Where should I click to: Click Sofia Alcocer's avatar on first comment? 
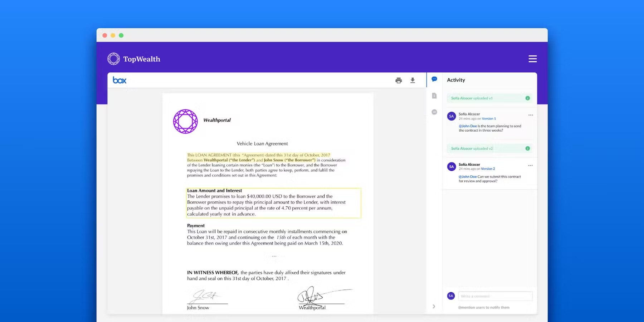coord(452,116)
